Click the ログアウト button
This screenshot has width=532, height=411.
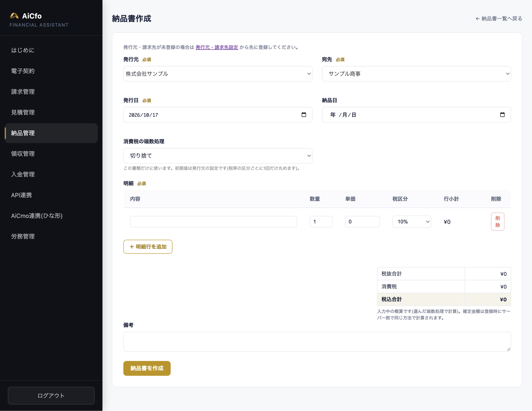(51, 395)
